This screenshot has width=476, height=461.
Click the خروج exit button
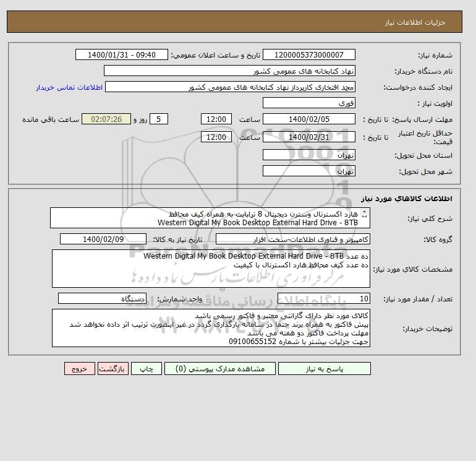click(80, 369)
